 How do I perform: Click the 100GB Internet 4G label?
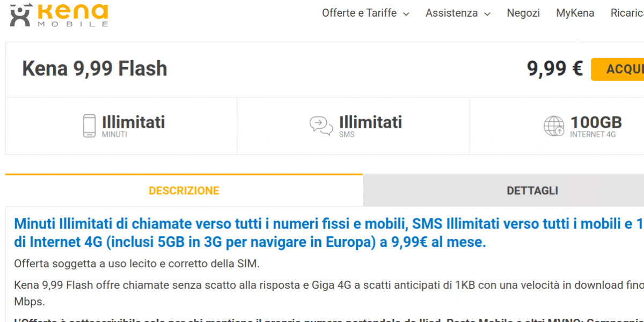(596, 126)
